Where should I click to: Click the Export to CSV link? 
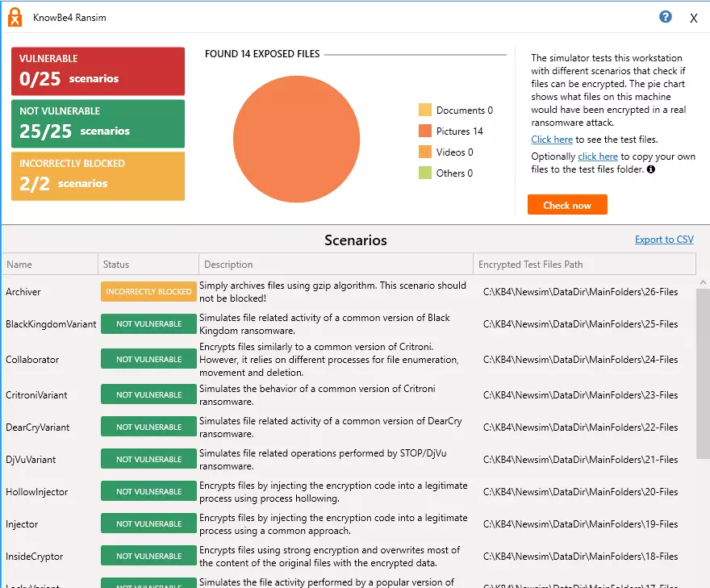pos(664,240)
